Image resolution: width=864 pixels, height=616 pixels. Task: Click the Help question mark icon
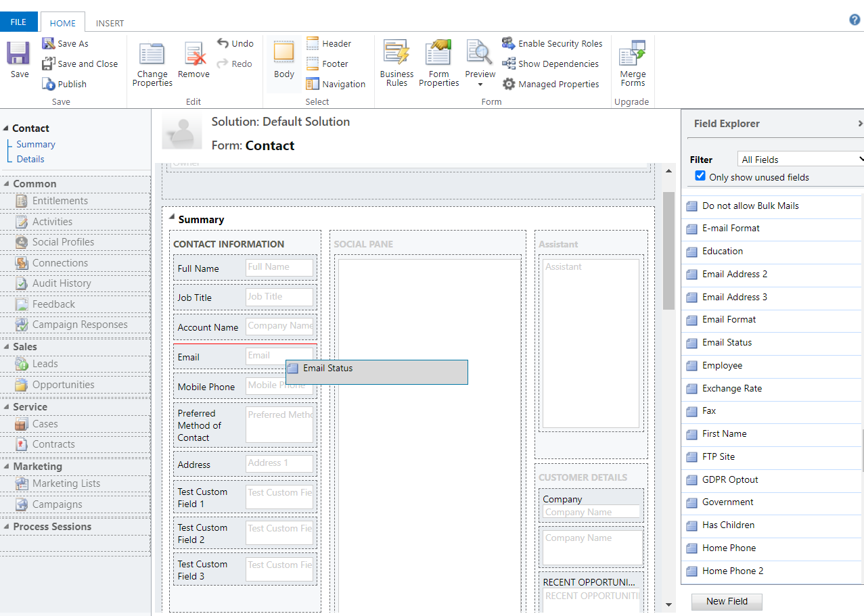[x=855, y=20]
